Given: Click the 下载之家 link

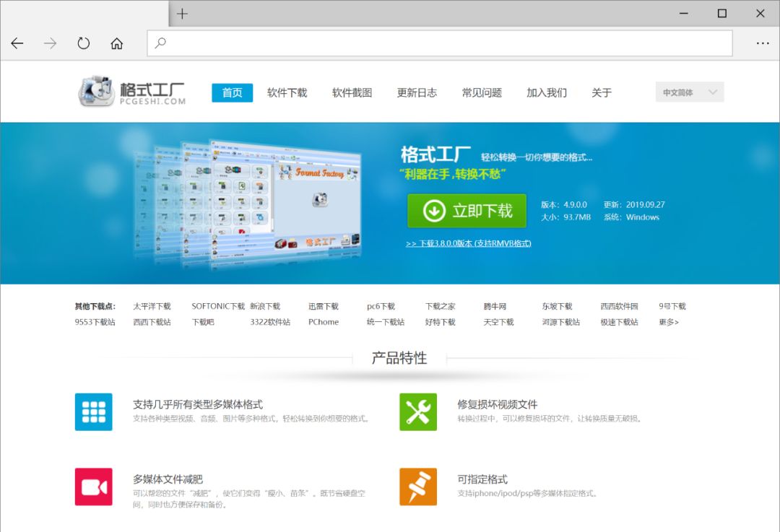Looking at the screenshot, I should coord(441,306).
